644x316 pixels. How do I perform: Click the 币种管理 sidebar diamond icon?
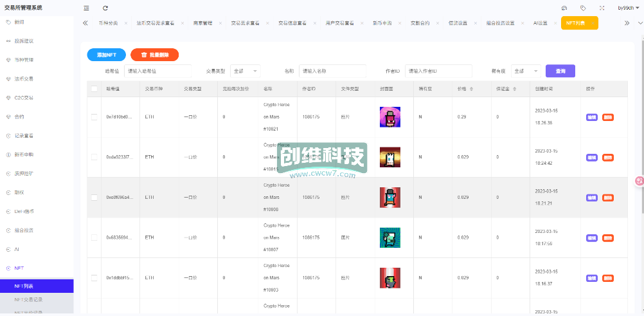point(8,60)
